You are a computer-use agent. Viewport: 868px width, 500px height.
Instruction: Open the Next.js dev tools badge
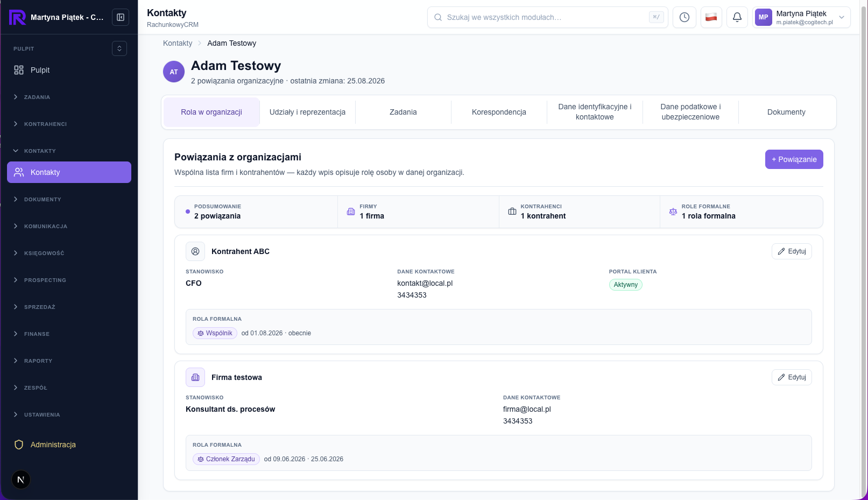pos(21,480)
